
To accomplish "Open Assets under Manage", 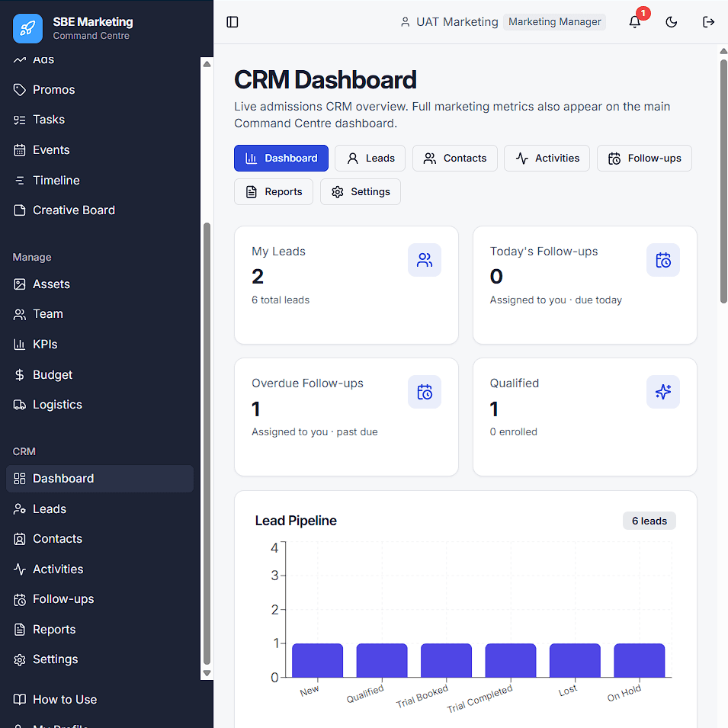I will 100,284.
